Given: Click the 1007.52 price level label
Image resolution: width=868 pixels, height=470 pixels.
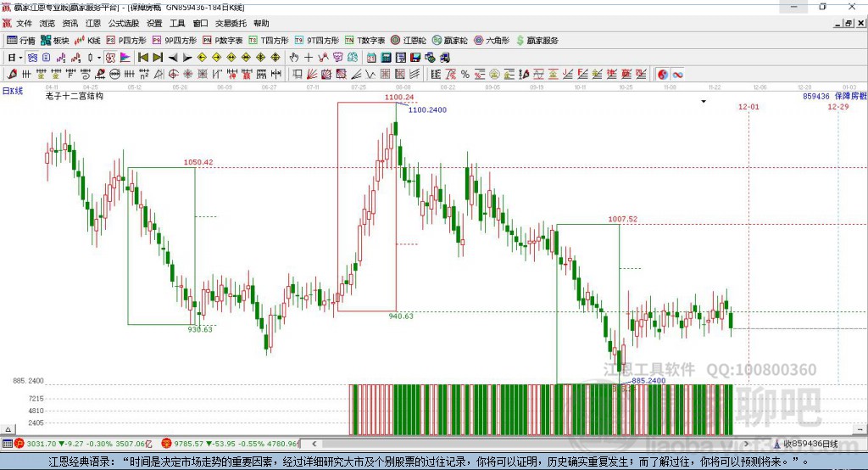Looking at the screenshot, I should click(x=623, y=219).
